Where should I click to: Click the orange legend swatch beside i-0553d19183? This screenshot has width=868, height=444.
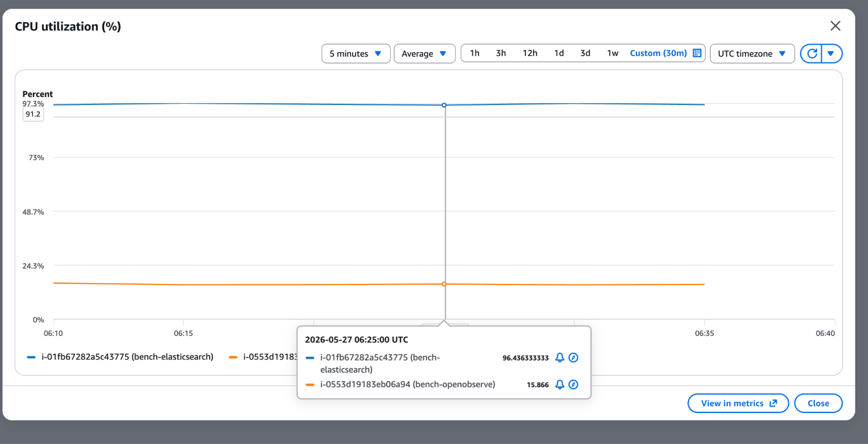point(233,357)
